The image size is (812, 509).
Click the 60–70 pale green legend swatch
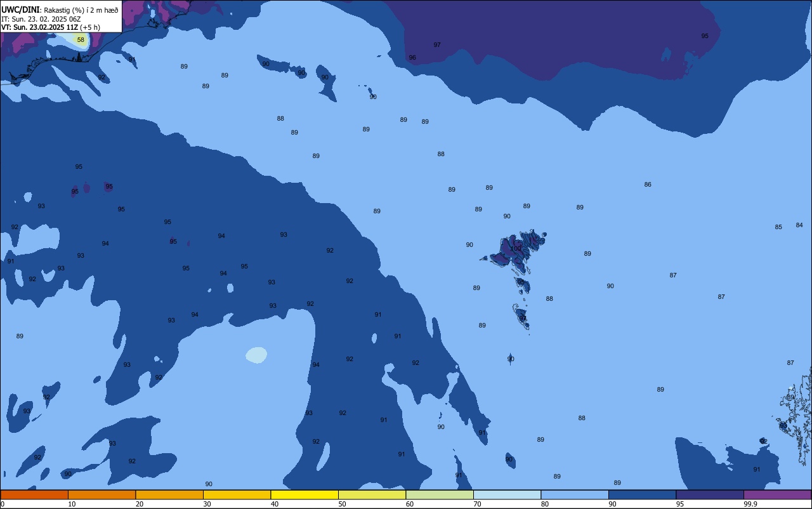pyautogui.click(x=440, y=494)
